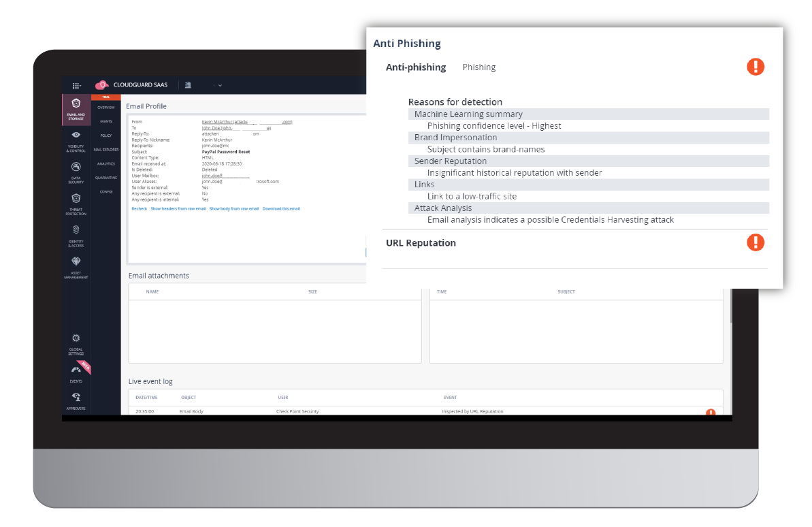Click the organization building icon in header
This screenshot has height=527, width=812.
(x=188, y=85)
